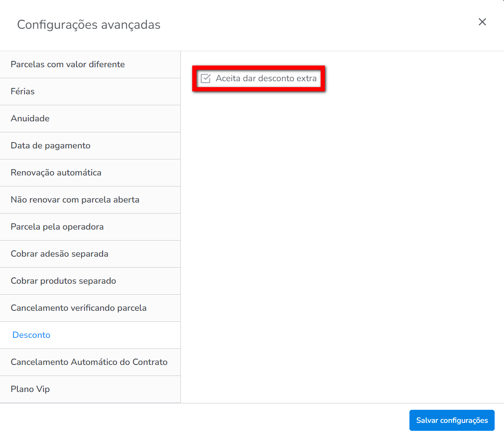Viewport: 504px width, 433px height.
Task: Click the empty area of Desconto panel
Action: (x=338, y=233)
